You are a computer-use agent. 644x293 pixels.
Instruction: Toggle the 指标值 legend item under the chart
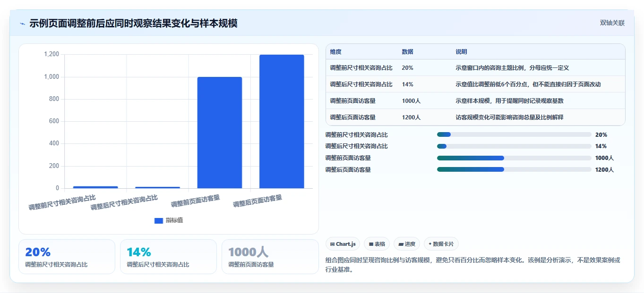coord(169,220)
